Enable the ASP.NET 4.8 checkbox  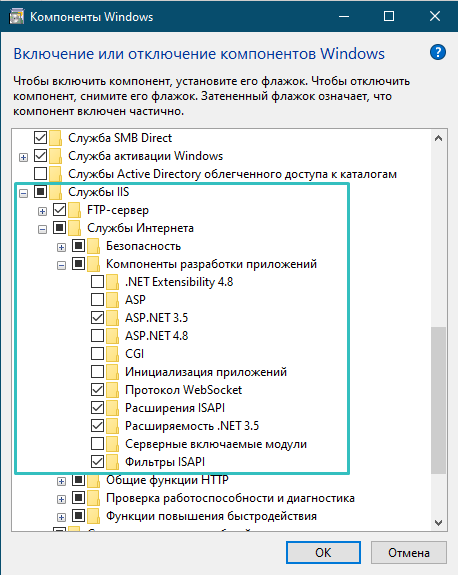97,336
